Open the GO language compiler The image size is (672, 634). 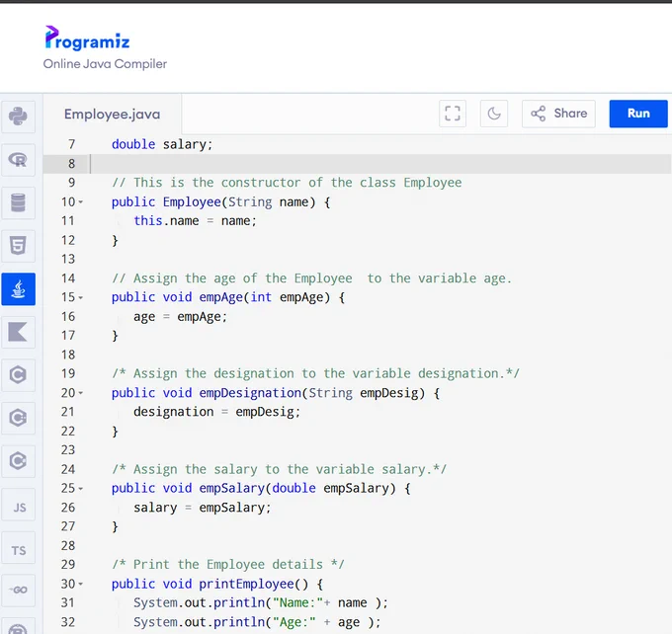tap(18, 591)
